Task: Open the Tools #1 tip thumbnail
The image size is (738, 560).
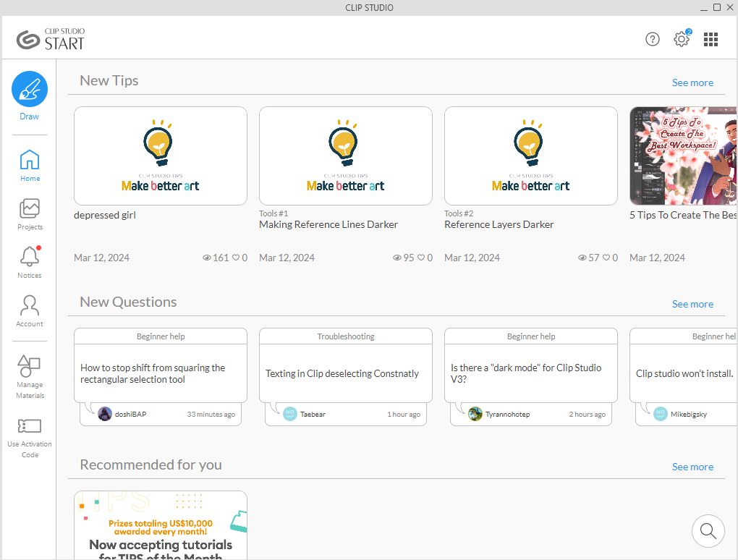Action: click(345, 156)
